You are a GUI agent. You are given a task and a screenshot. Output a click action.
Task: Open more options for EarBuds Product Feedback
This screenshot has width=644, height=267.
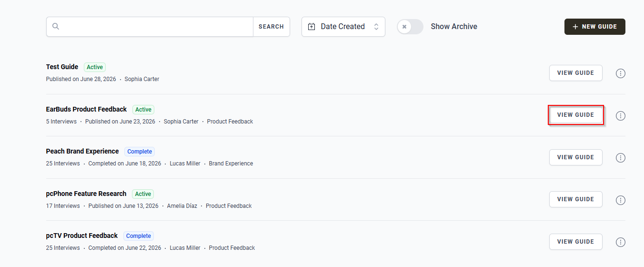coord(620,115)
